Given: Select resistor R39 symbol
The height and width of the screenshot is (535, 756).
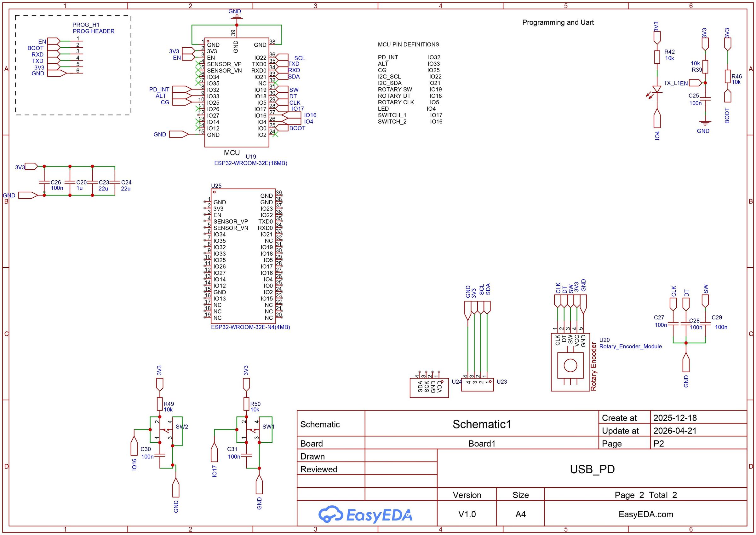Looking at the screenshot, I should (705, 67).
